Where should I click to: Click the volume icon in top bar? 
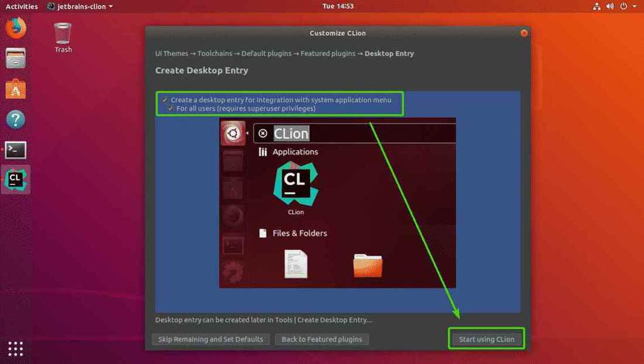coord(610,6)
